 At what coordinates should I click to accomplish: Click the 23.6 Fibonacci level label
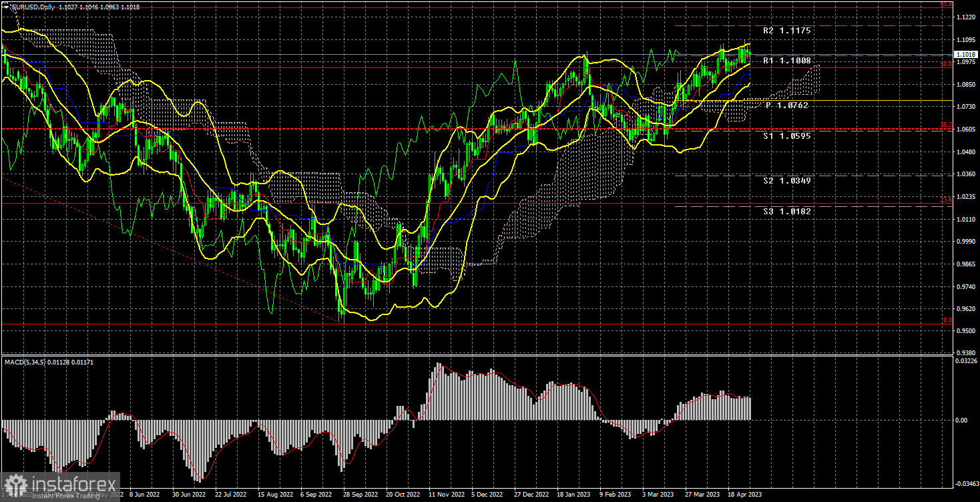(946, 199)
